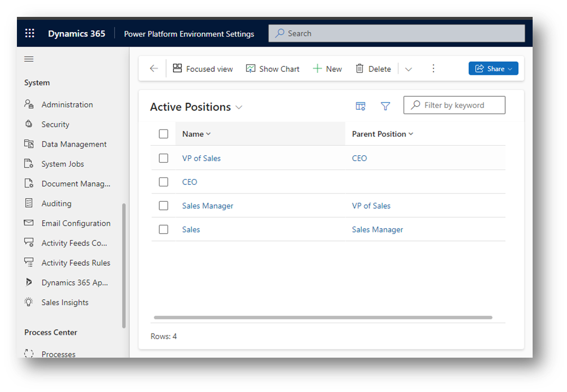
Task: Select the VP of Sales row checkbox
Action: point(163,158)
